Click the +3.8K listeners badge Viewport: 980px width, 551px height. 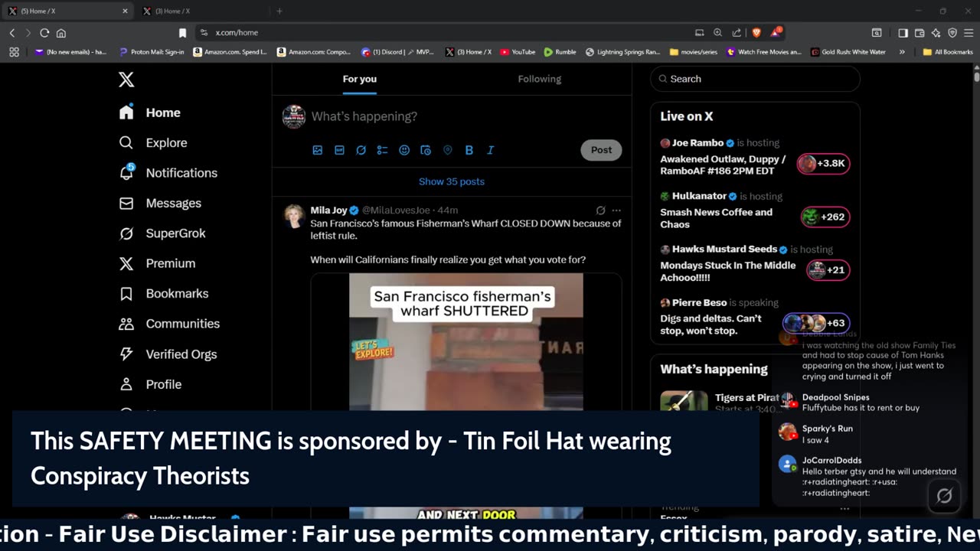click(x=823, y=164)
